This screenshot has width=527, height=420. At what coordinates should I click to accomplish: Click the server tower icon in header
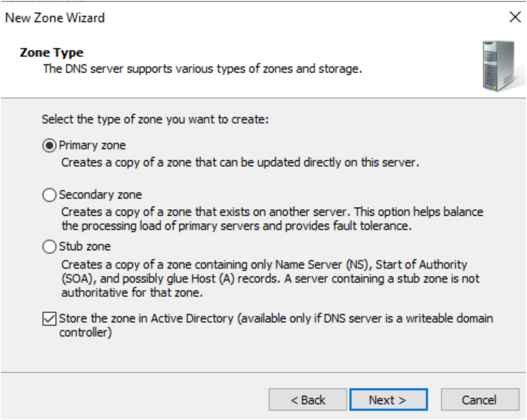point(499,66)
